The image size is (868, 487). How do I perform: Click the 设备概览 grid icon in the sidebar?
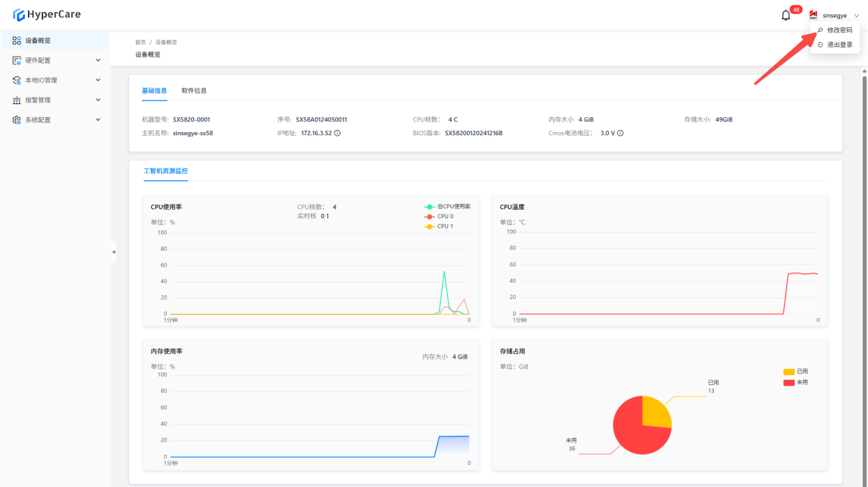tap(17, 41)
